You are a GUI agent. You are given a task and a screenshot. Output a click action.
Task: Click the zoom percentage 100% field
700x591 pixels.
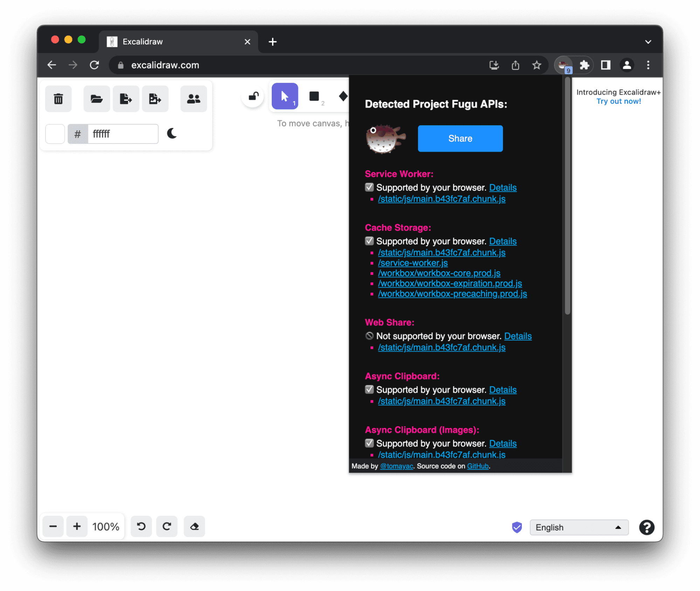coord(106,527)
